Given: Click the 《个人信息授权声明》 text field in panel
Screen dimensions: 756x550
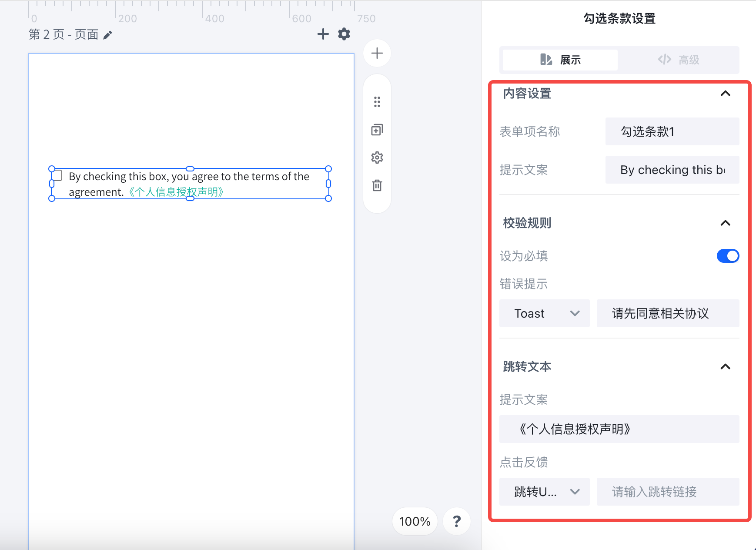Looking at the screenshot, I should (x=619, y=429).
